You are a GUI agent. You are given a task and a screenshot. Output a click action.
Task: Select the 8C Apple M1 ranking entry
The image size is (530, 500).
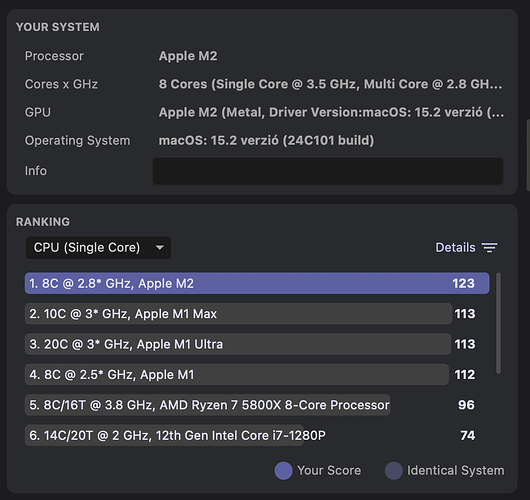(x=252, y=375)
